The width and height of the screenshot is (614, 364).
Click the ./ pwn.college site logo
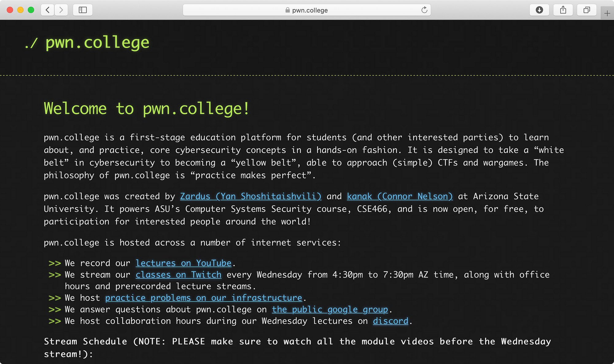(x=87, y=43)
